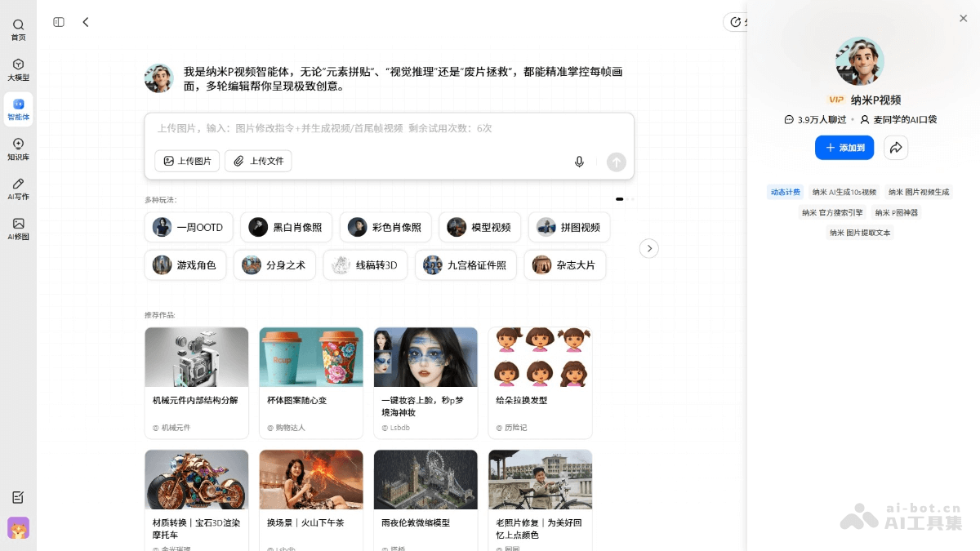This screenshot has width=980, height=551.
Task: Click the send arrow in the prompt box
Action: [x=617, y=162]
